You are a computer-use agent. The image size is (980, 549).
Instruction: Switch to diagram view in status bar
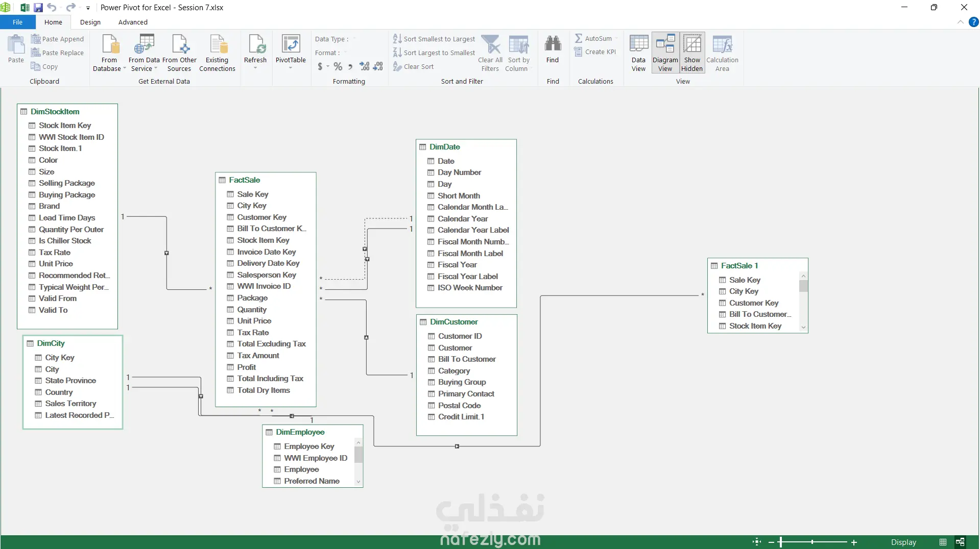(960, 542)
